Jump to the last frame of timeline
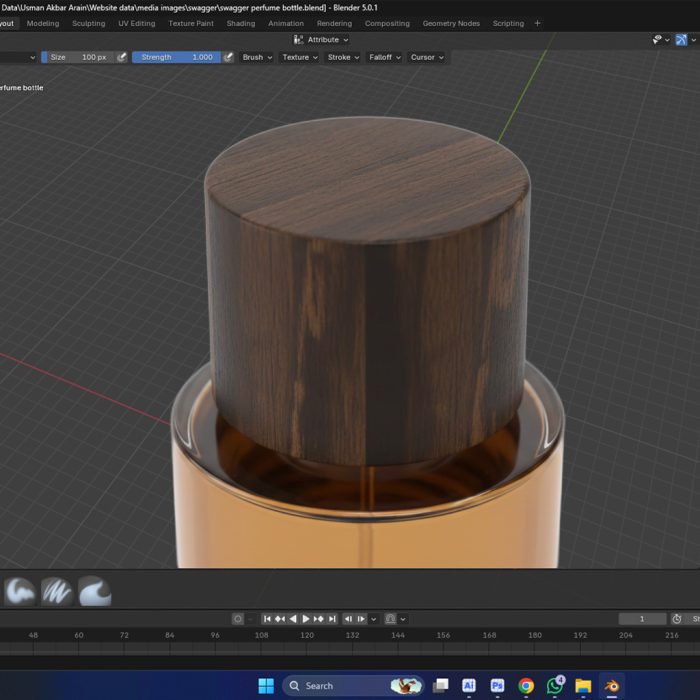The width and height of the screenshot is (700, 700). (332, 619)
